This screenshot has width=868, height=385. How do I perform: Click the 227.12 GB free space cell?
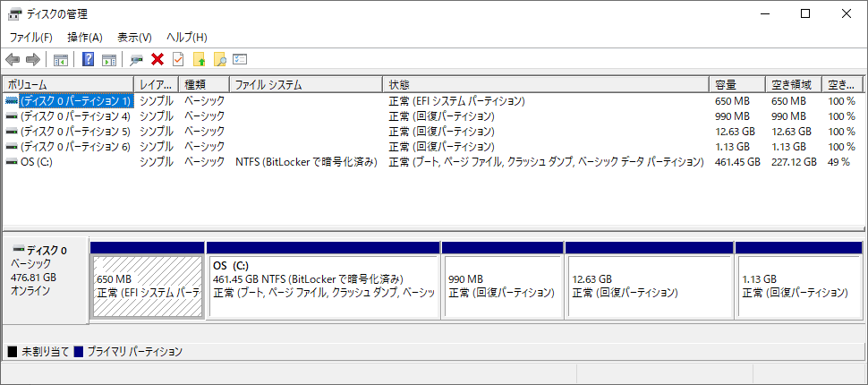(x=794, y=162)
